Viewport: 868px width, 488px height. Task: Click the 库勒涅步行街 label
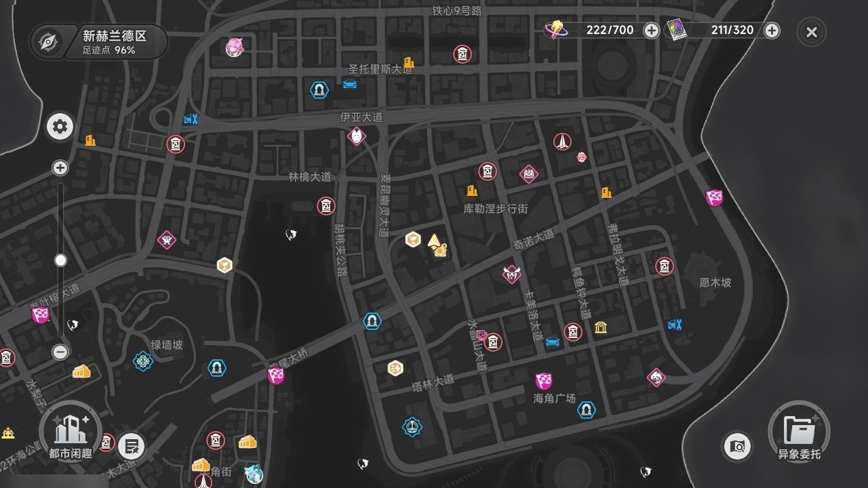[x=496, y=209]
